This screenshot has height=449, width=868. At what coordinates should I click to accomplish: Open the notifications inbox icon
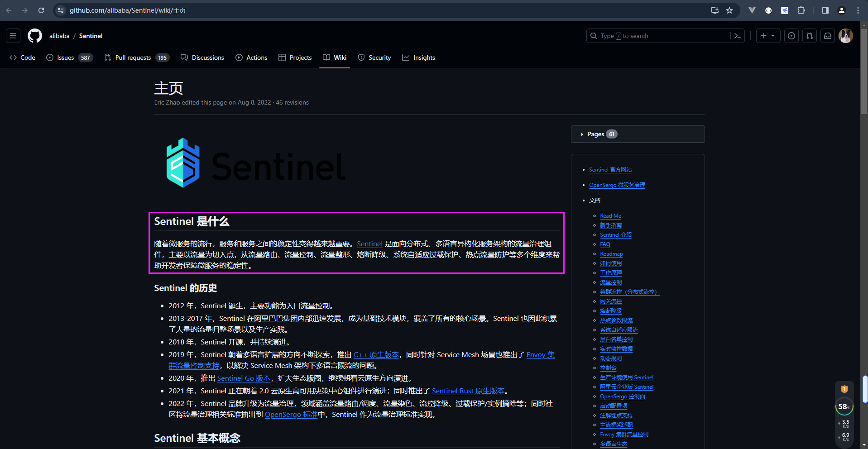828,36
